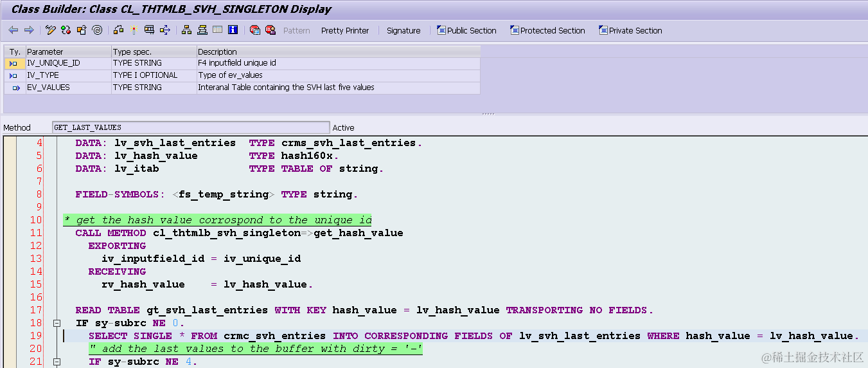868x368 pixels.
Task: Jump to the Public Section
Action: pos(467,30)
